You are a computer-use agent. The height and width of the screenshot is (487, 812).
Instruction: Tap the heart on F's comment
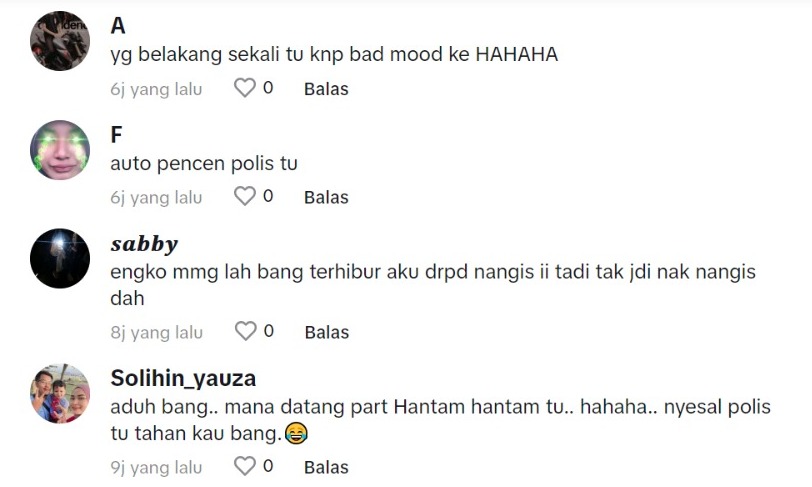pyautogui.click(x=245, y=197)
